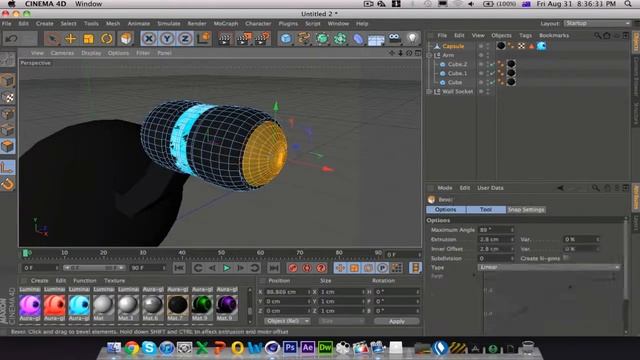
Task: Toggle Cube.1 enable checkmark
Action: (x=492, y=73)
